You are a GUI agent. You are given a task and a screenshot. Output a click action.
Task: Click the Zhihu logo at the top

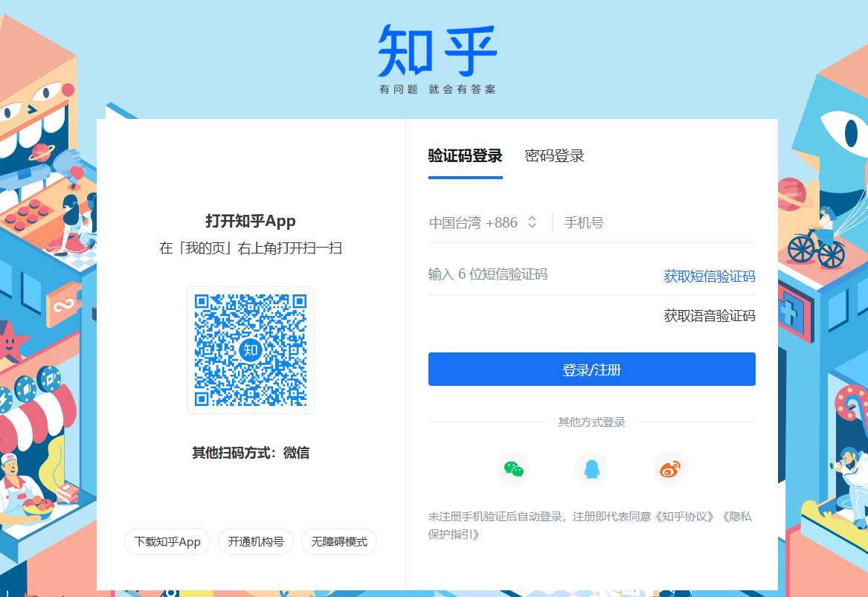pos(437,51)
